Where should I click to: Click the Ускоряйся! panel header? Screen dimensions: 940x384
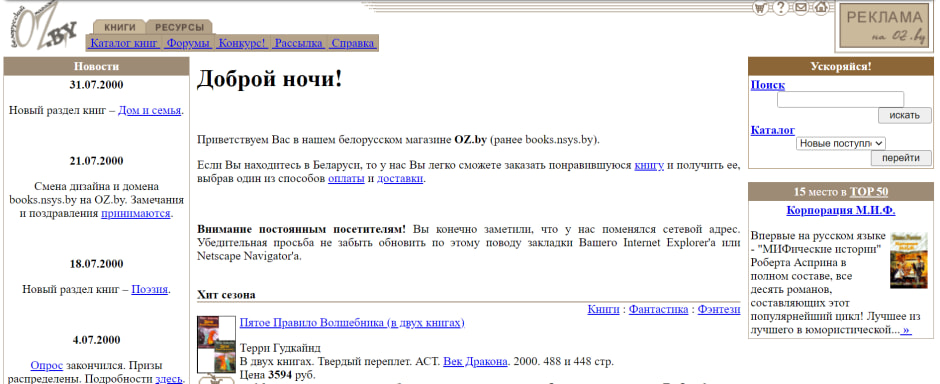(840, 66)
